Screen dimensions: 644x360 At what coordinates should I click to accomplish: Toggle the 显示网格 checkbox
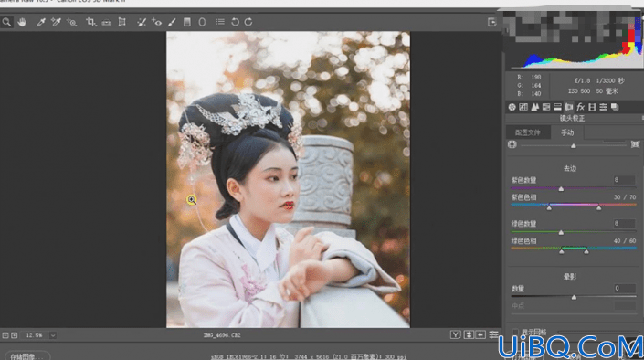(x=514, y=332)
